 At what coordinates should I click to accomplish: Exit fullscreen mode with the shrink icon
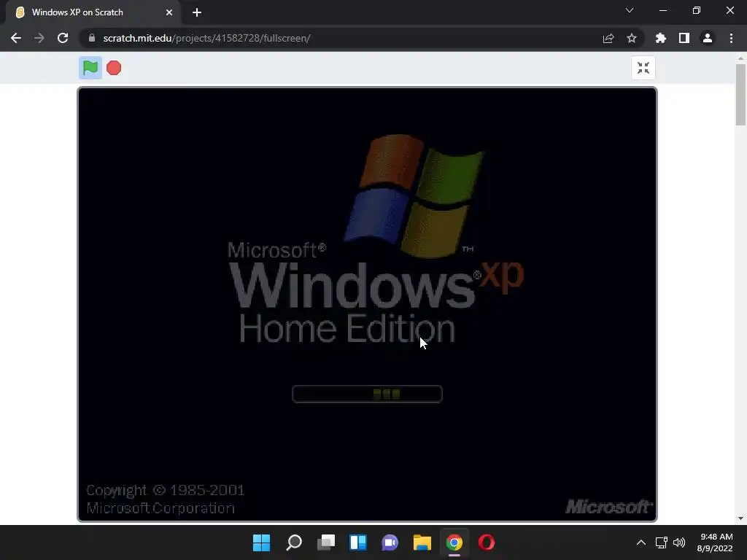point(643,68)
